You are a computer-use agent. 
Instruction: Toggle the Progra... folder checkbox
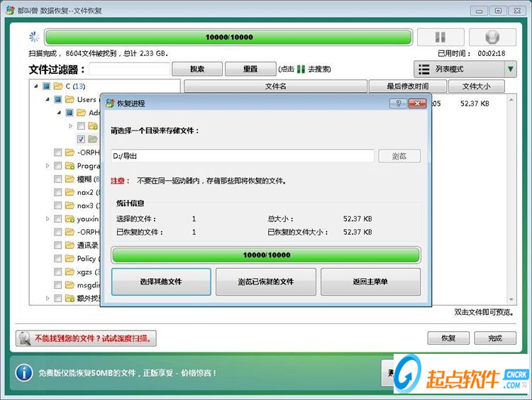(x=58, y=165)
